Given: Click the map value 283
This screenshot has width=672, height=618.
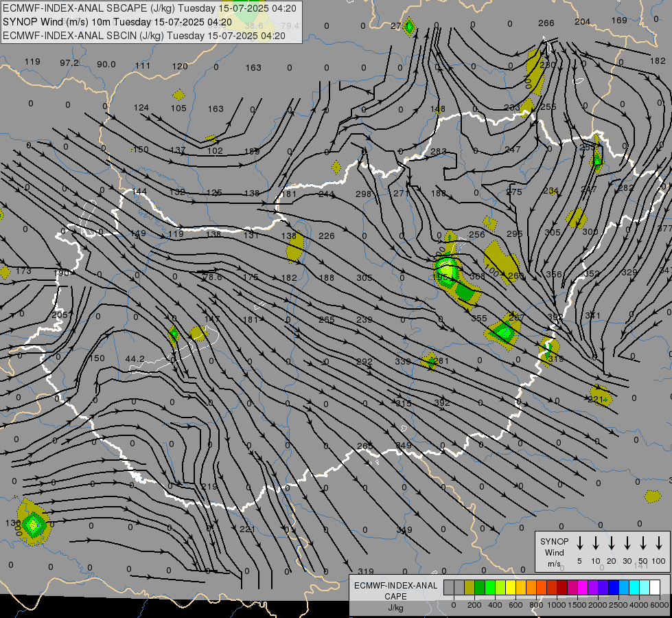Looking at the screenshot, I should (x=439, y=151).
